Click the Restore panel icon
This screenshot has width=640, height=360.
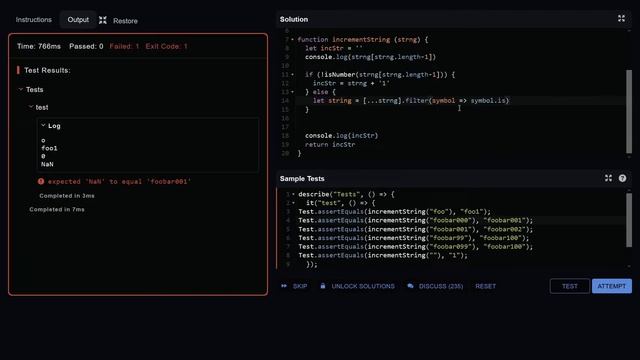[103, 20]
